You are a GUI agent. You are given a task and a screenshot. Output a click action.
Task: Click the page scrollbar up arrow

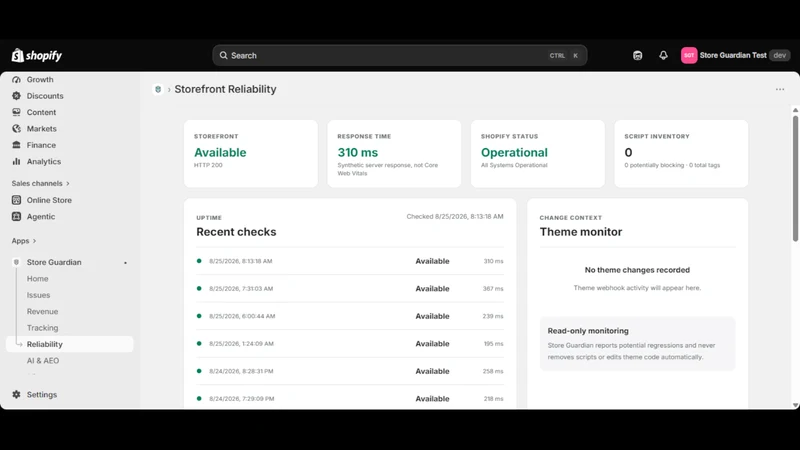(x=795, y=110)
